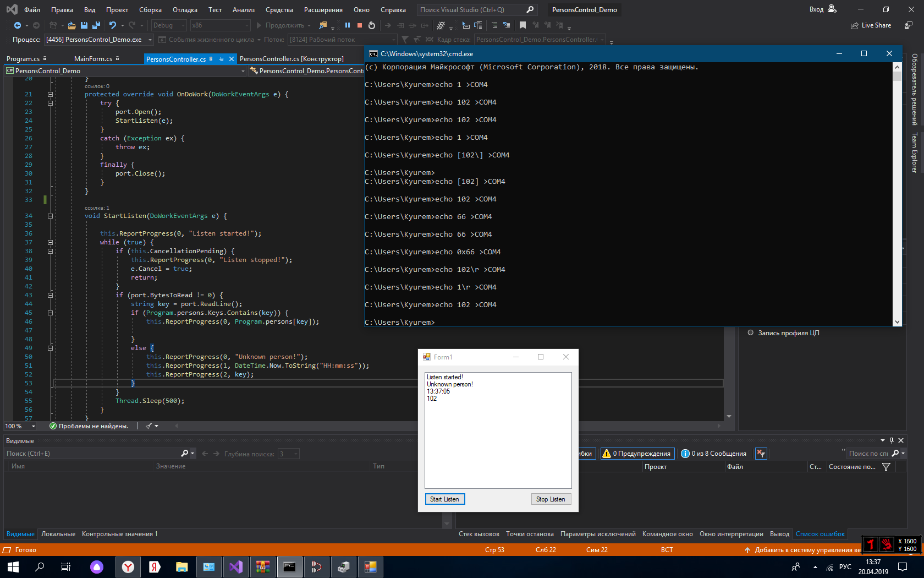This screenshot has width=924, height=578.
Task: Open Процесс dropdown PersonsControl_Demo.exe
Action: (x=98, y=40)
